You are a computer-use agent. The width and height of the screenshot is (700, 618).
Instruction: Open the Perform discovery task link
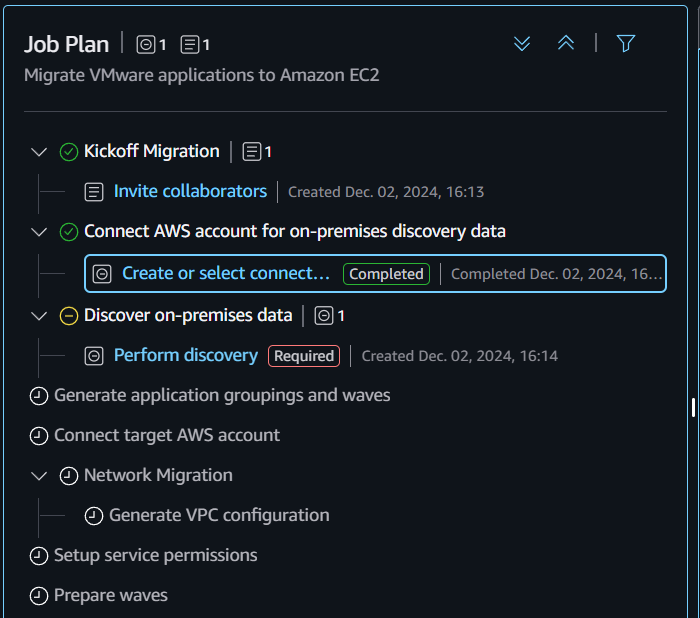(x=186, y=355)
